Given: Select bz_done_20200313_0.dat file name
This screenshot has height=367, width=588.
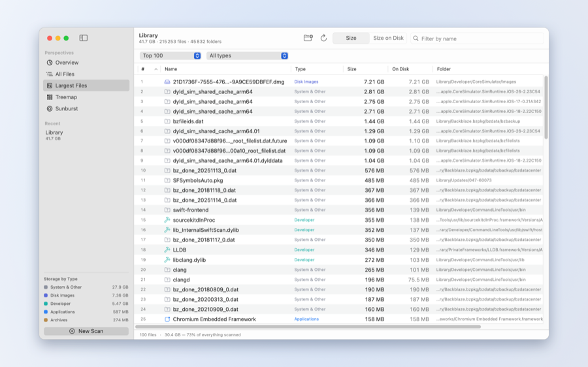Looking at the screenshot, I should tap(206, 300).
